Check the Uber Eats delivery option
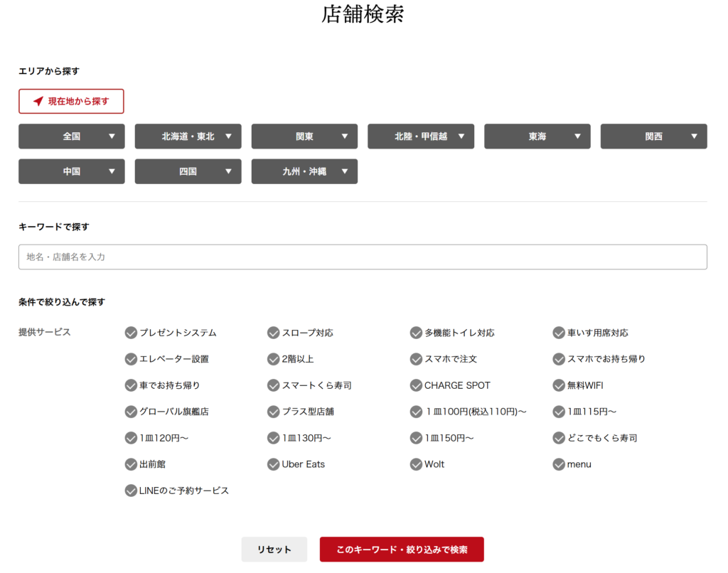728x573 pixels. (273, 464)
